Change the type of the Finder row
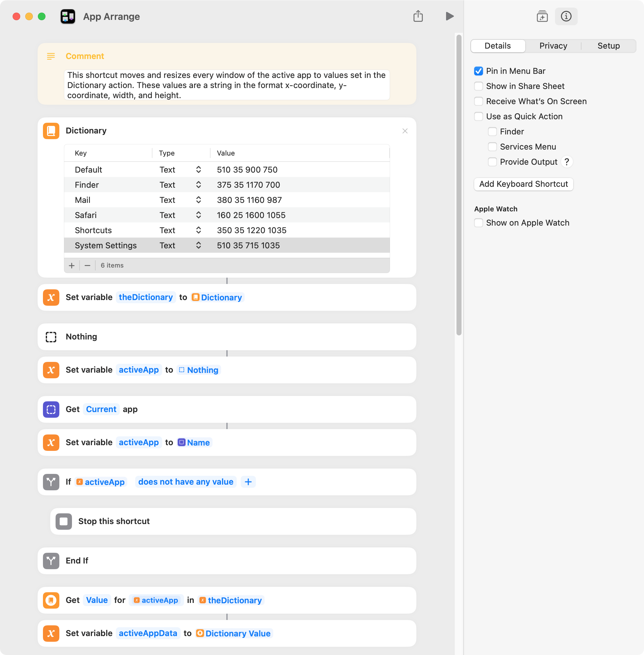Screen dimensions: 644x655 pyautogui.click(x=180, y=185)
